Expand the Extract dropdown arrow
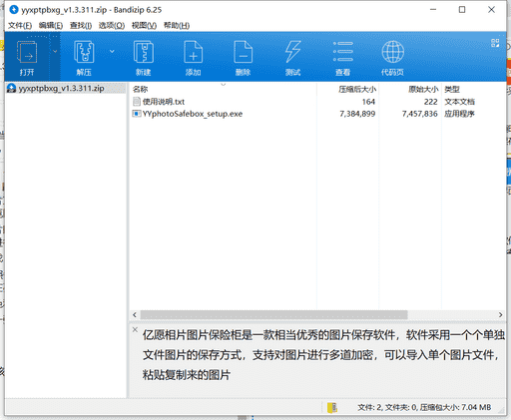This screenshot has height=420, width=511. click(x=112, y=51)
